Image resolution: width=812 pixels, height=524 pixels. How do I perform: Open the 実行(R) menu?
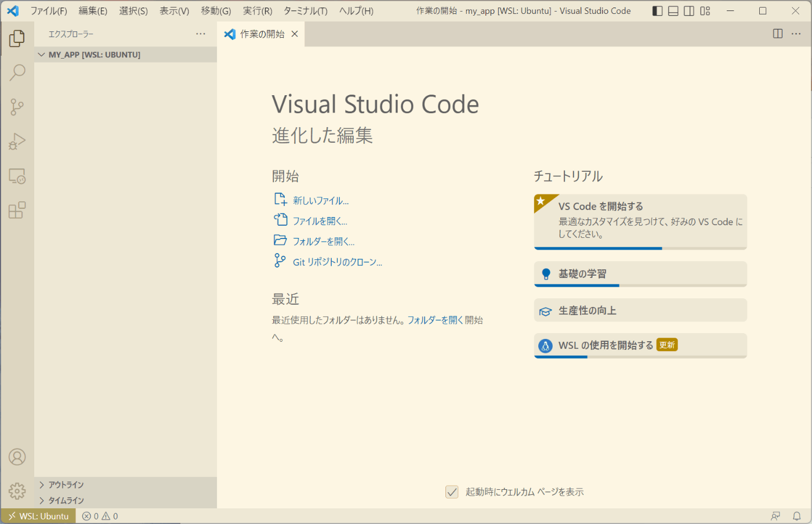coord(258,11)
